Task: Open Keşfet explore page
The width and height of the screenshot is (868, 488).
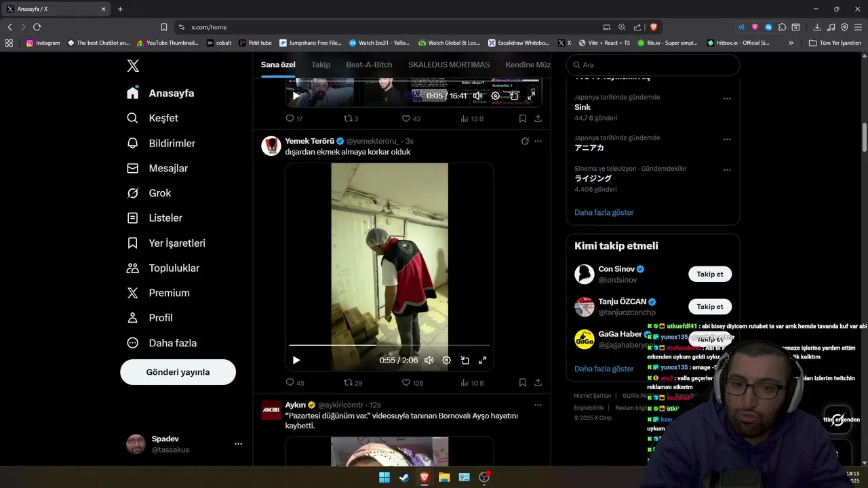Action: click(x=153, y=118)
